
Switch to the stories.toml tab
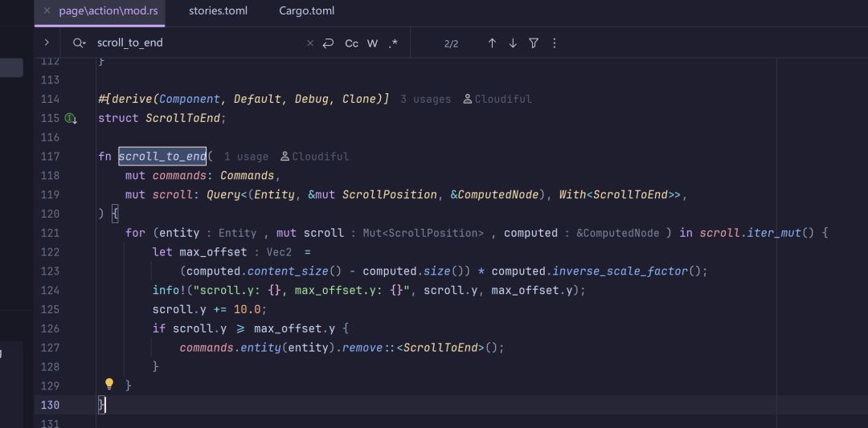click(218, 10)
